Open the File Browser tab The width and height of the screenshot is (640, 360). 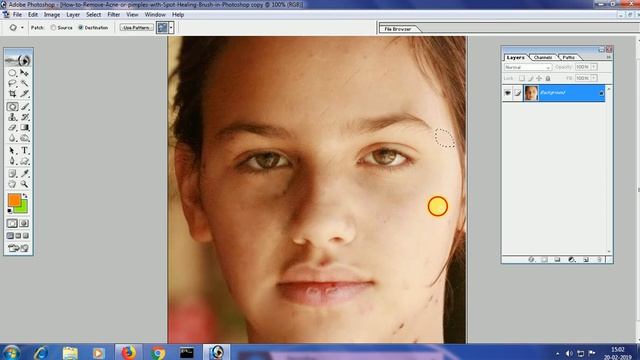398,29
